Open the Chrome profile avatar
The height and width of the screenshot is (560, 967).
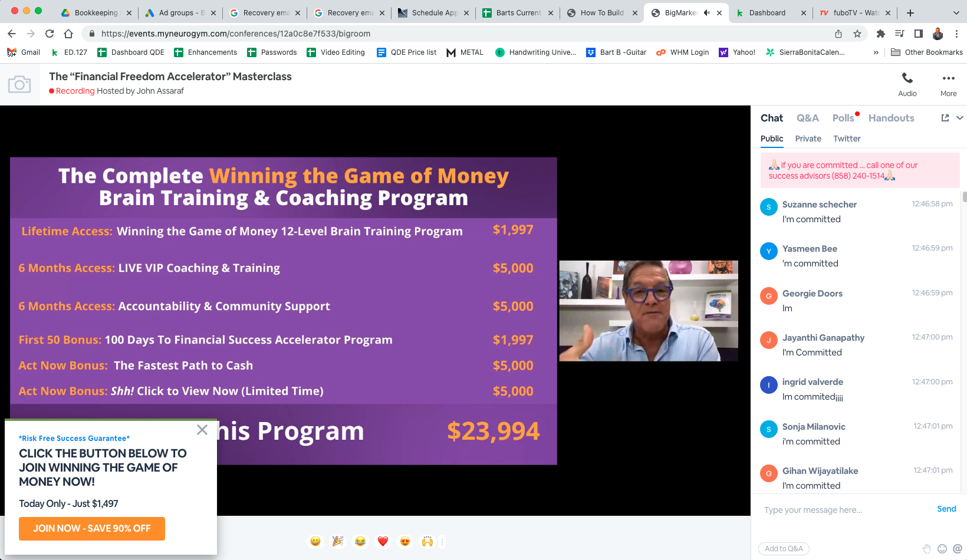(x=938, y=34)
